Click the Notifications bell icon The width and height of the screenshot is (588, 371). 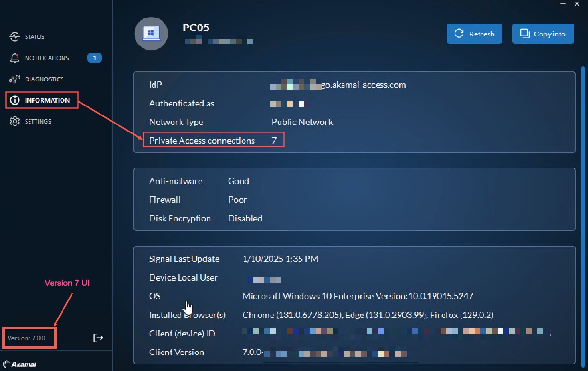pos(15,58)
